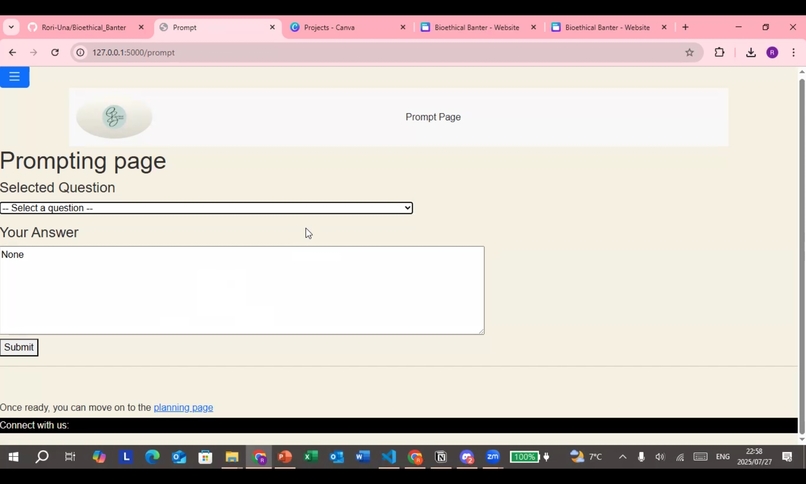Screen dimensions: 806x484
Task: Open Microsoft Store from the taskbar
Action: click(205, 457)
